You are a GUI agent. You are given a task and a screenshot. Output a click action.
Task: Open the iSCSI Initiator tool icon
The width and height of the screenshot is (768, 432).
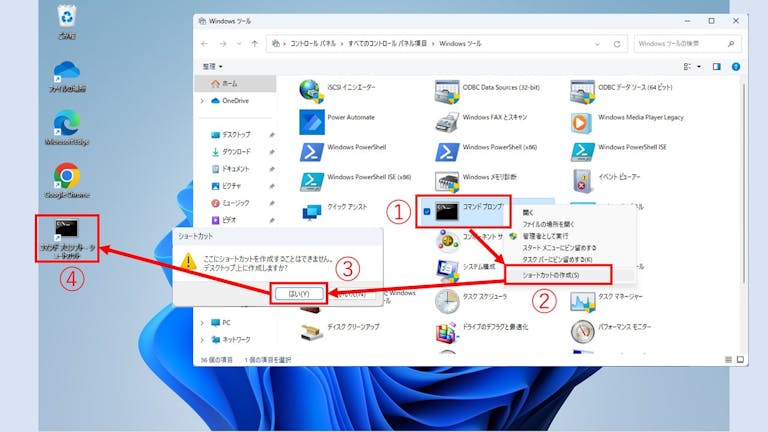click(x=312, y=92)
